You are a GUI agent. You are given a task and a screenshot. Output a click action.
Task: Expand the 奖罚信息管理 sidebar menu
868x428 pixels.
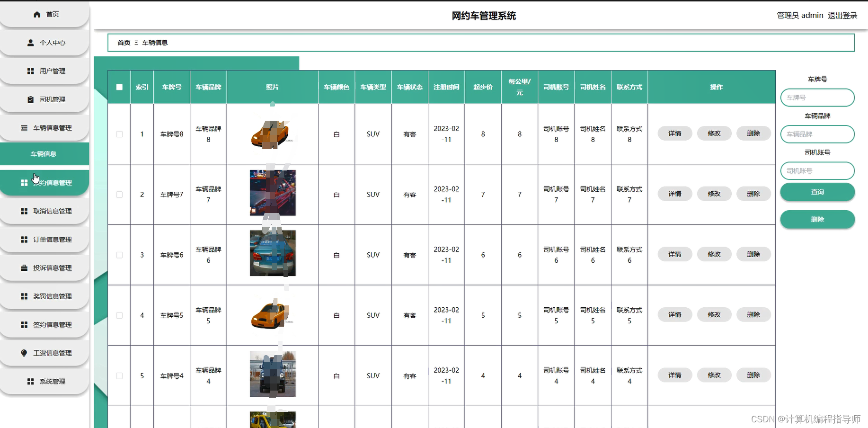click(x=44, y=296)
